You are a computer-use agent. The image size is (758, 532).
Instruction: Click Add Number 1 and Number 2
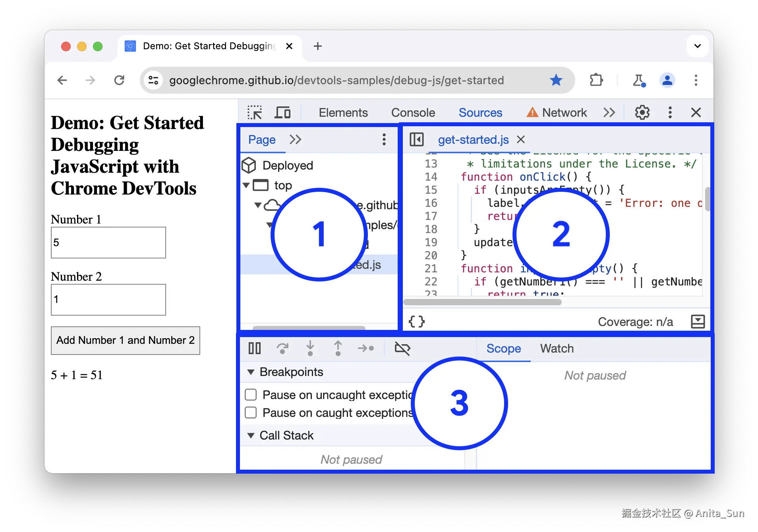pos(126,341)
